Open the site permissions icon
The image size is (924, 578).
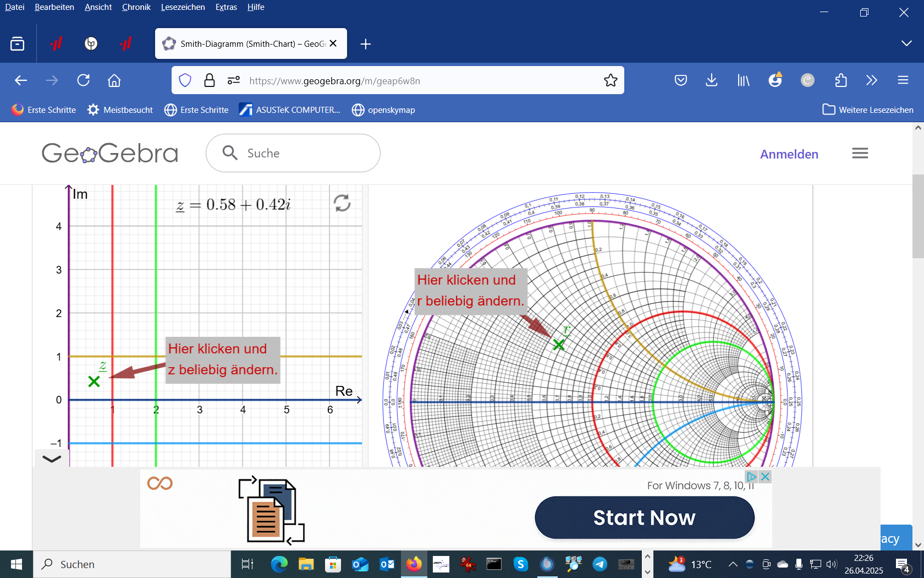point(234,80)
